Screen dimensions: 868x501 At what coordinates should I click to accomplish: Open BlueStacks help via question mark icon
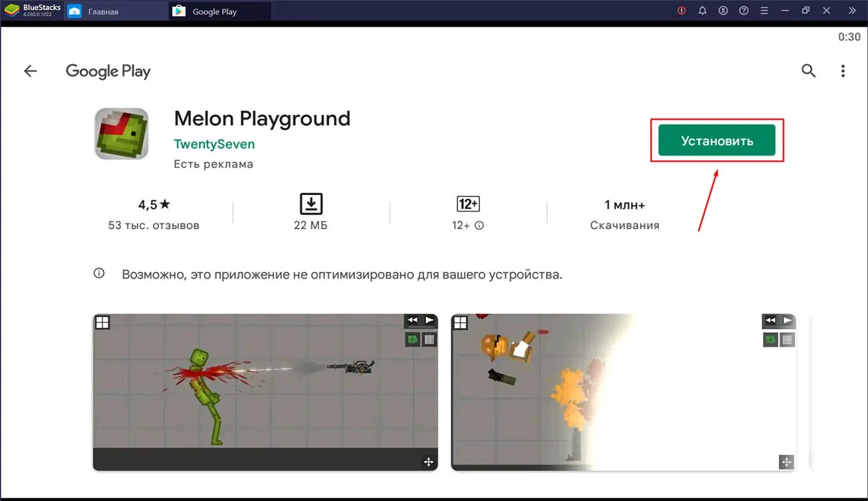743,10
